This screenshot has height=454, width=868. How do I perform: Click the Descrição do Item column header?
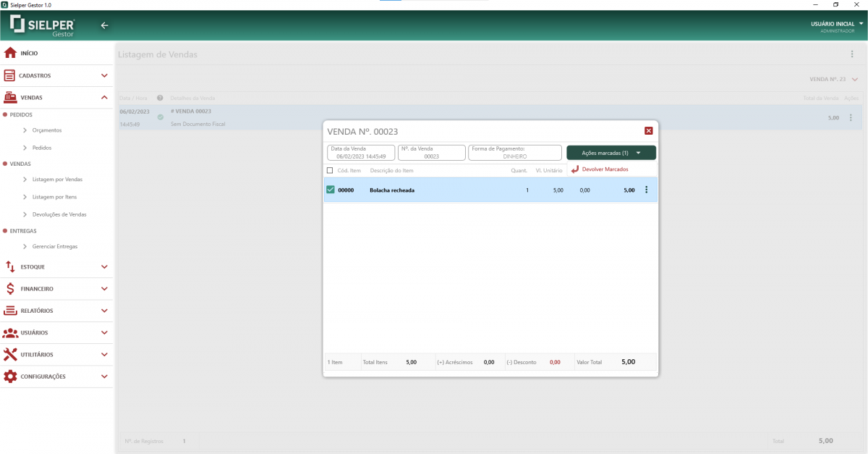pos(391,170)
